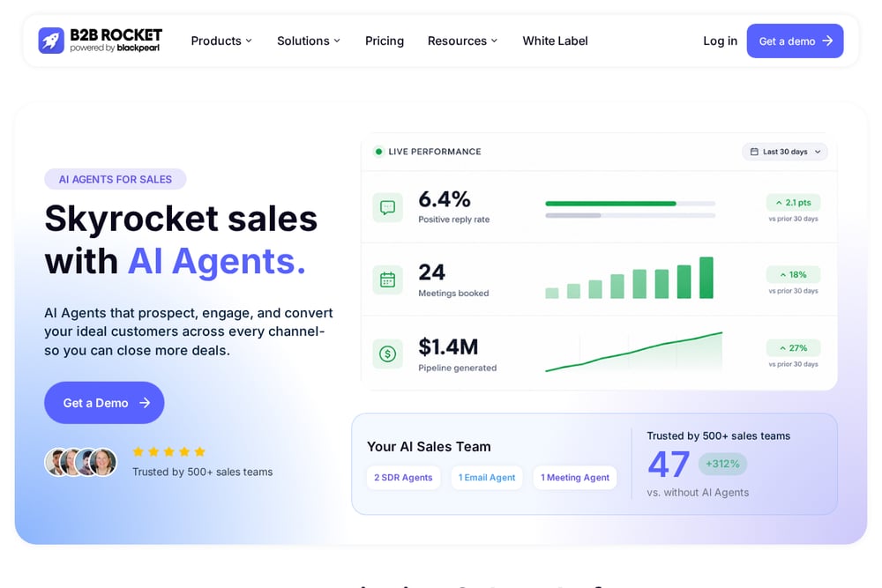Click the +312% badge
This screenshot has width=882, height=588.
[723, 464]
